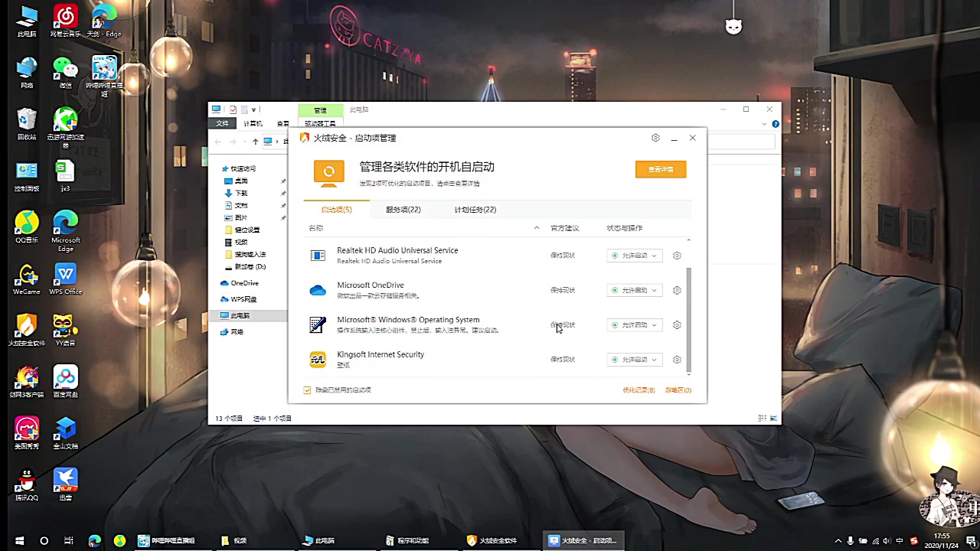Open 允许启动 dropdown for Kingsoft Internet Security
The image size is (980, 551).
point(634,360)
